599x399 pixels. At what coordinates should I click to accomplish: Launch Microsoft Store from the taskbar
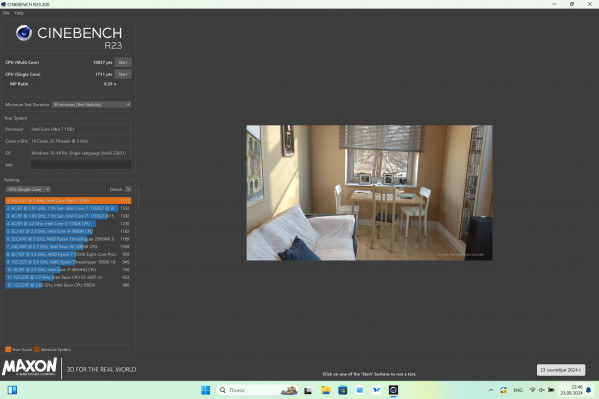(x=343, y=390)
